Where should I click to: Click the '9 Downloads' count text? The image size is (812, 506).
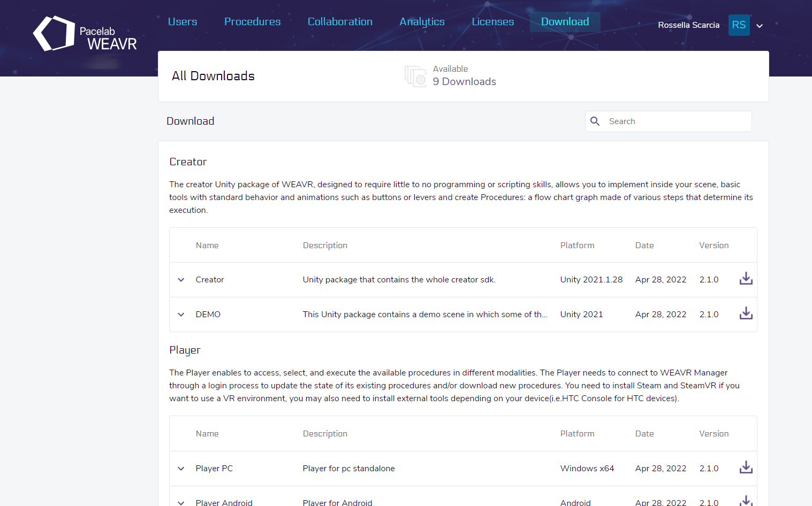(x=464, y=81)
